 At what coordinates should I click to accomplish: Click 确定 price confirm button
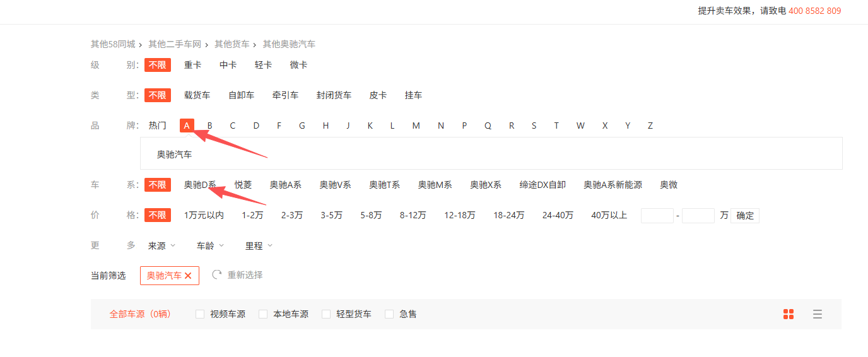[x=745, y=216]
